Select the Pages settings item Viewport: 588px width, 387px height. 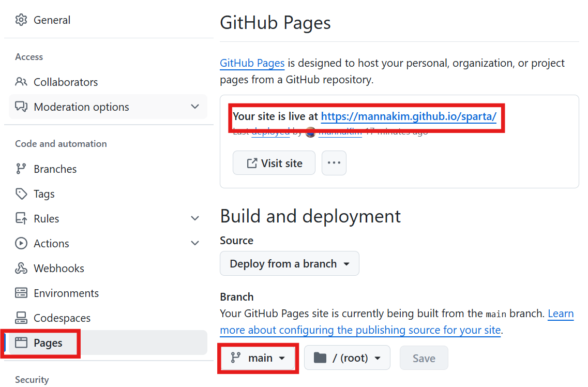click(x=108, y=343)
